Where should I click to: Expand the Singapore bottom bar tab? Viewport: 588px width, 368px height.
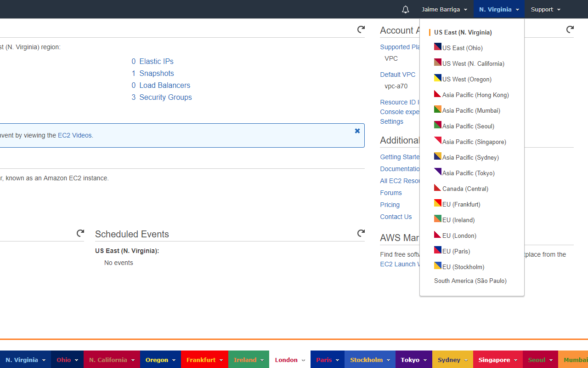(x=498, y=360)
